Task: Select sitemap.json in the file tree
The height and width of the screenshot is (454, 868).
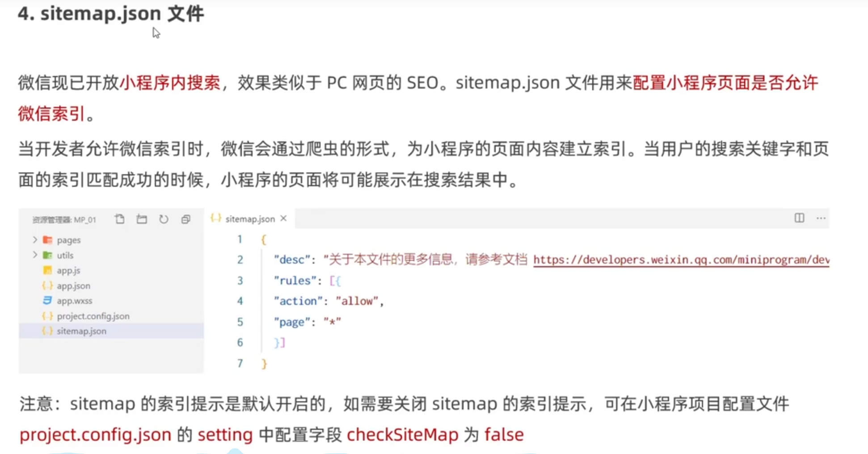Action: (81, 331)
